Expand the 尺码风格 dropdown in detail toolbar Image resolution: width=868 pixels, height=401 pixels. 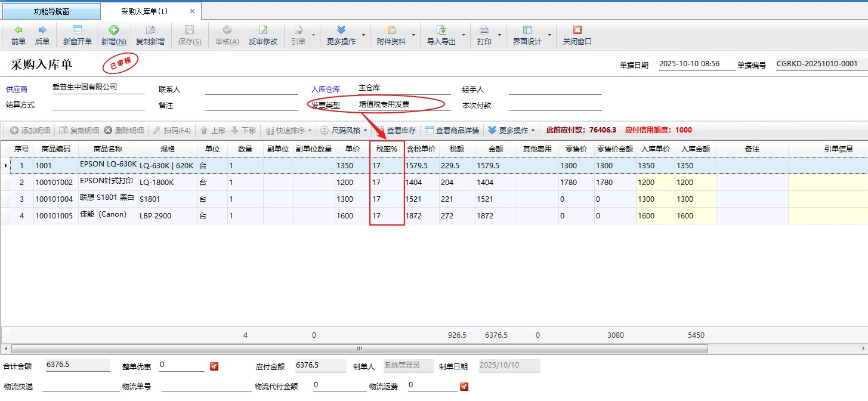[365, 130]
